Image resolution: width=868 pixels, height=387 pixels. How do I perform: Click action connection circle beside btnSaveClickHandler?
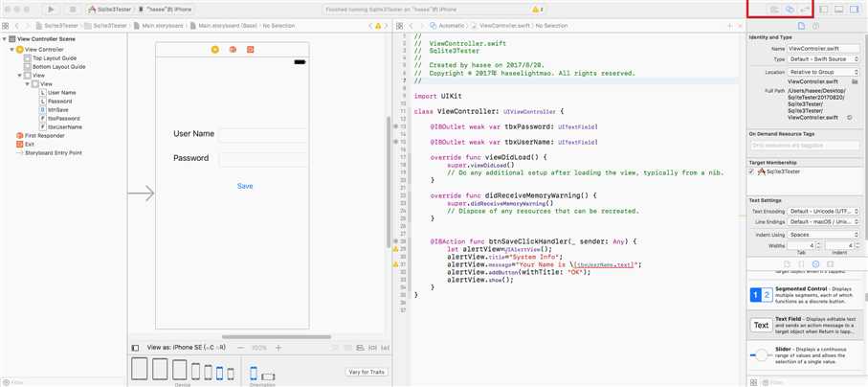click(396, 241)
